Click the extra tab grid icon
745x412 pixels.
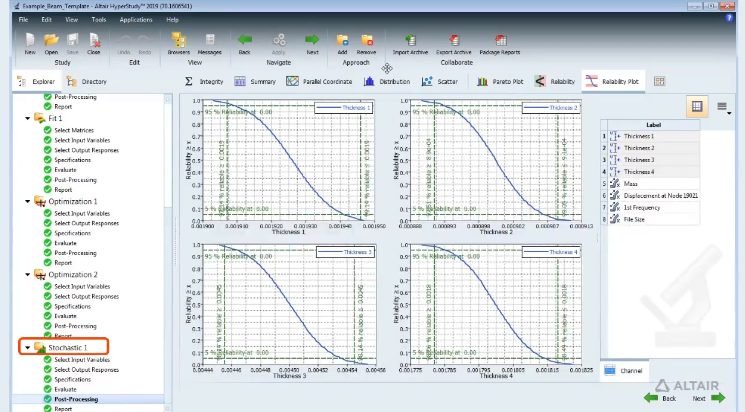point(659,81)
